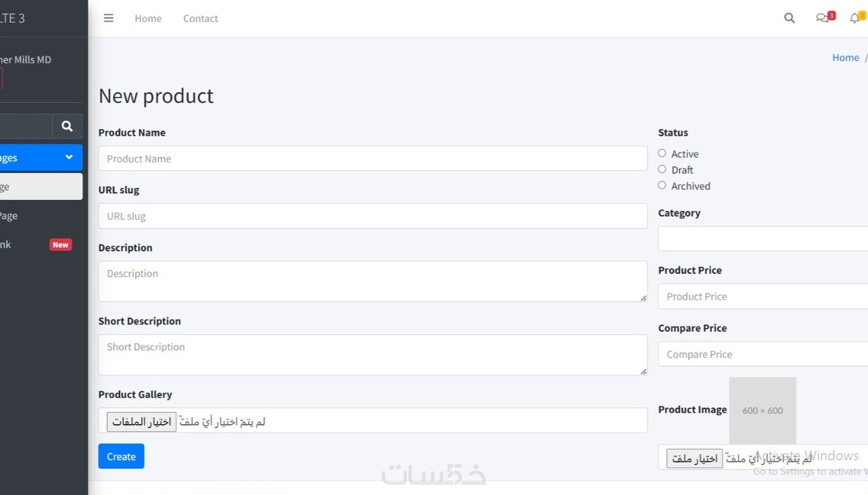Click the Product Image choose file button
The height and width of the screenshot is (495, 868).
(694, 458)
